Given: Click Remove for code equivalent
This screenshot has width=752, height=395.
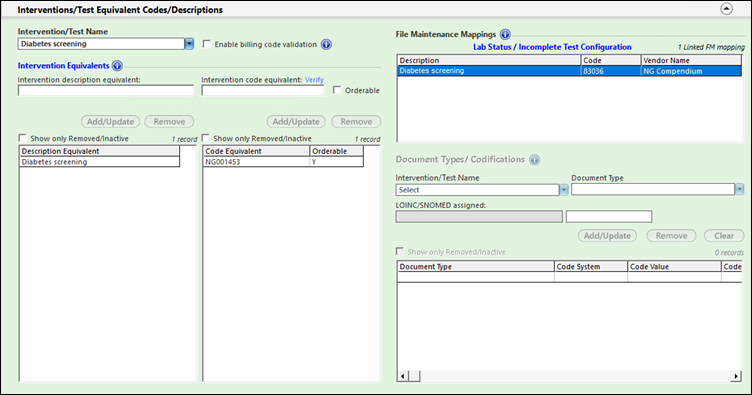Looking at the screenshot, I should tap(356, 122).
